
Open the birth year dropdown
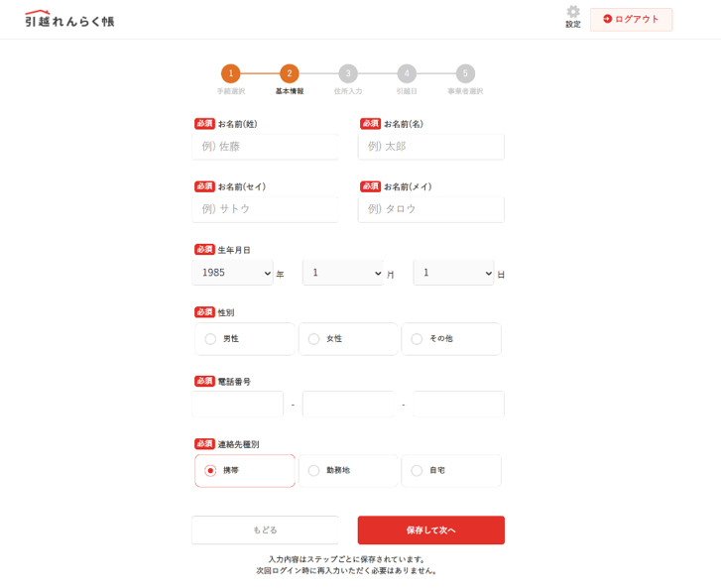[x=233, y=273]
